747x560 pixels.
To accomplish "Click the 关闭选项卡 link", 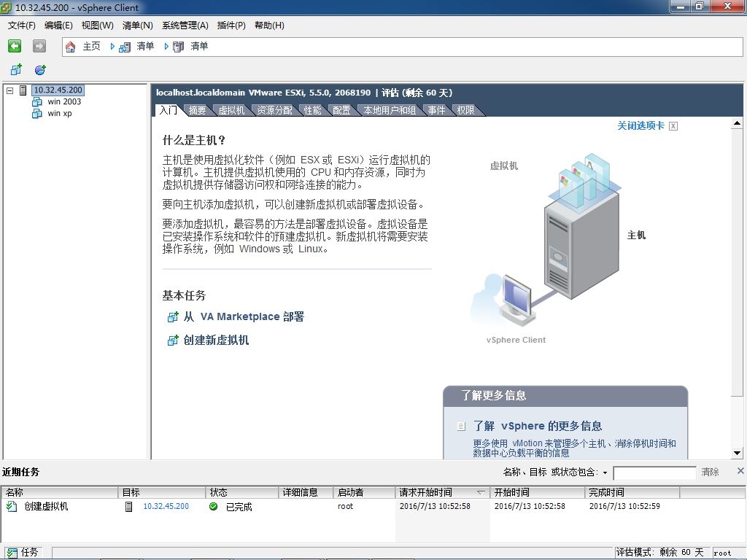I will (640, 125).
